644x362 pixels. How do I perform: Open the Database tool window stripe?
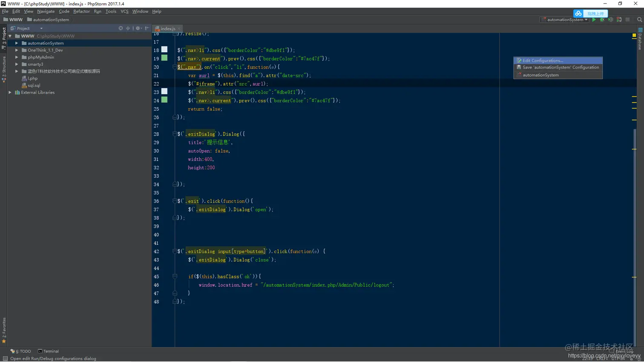640,39
